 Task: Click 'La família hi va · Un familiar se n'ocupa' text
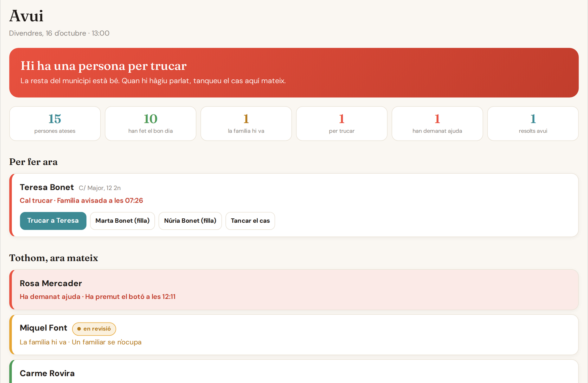[81, 342]
